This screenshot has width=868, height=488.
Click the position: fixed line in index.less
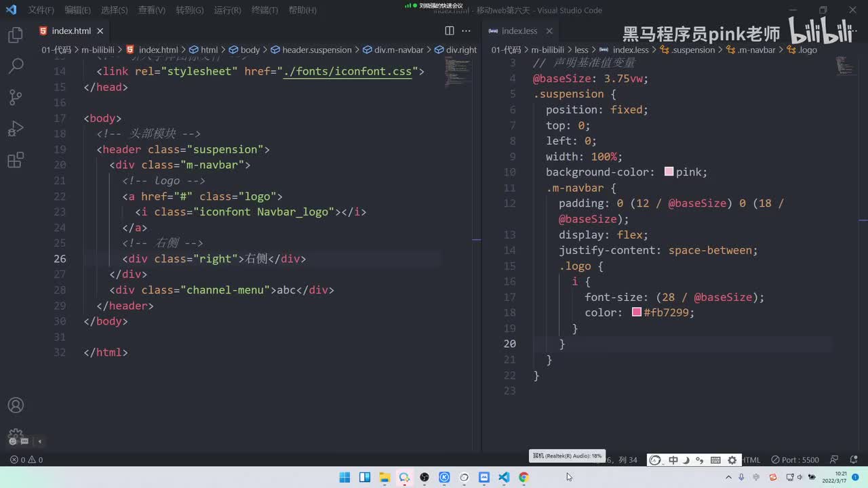coord(597,110)
